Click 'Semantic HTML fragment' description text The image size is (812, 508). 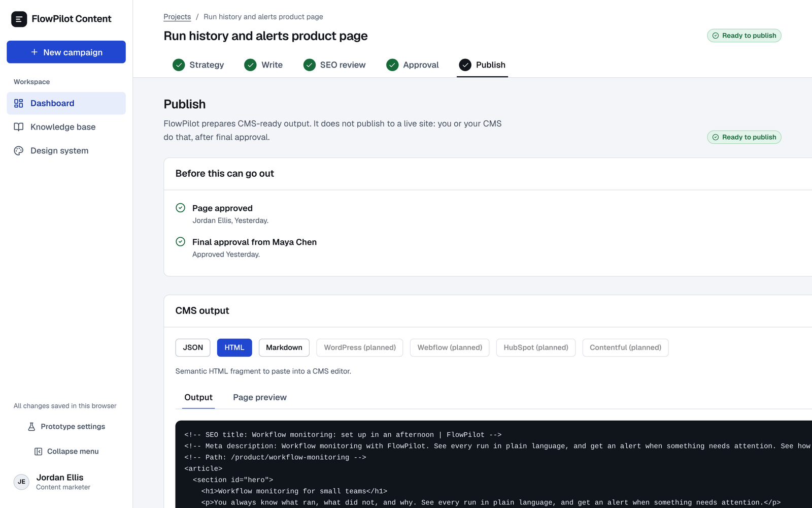[263, 371]
